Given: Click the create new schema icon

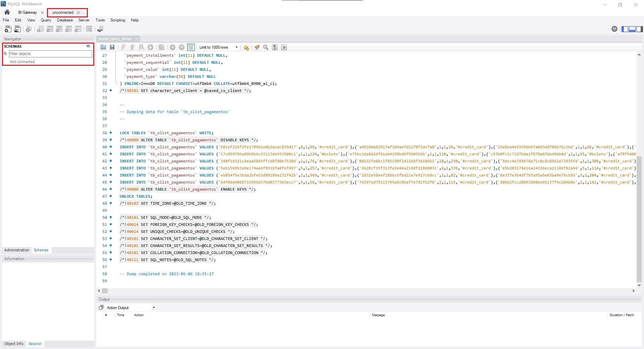Looking at the screenshot, I should pyautogui.click(x=40, y=29).
